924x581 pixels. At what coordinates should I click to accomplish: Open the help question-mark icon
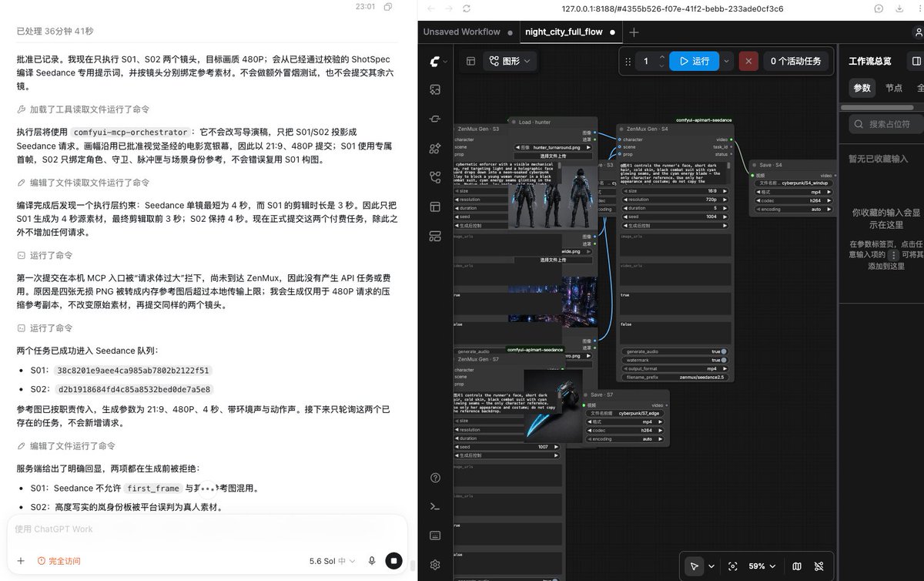[x=436, y=479]
